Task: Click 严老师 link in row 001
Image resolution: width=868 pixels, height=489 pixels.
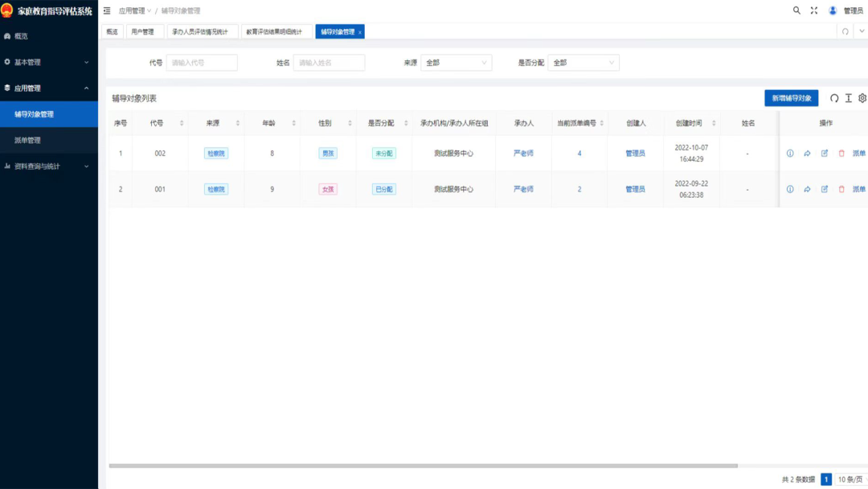Action: [x=523, y=189]
